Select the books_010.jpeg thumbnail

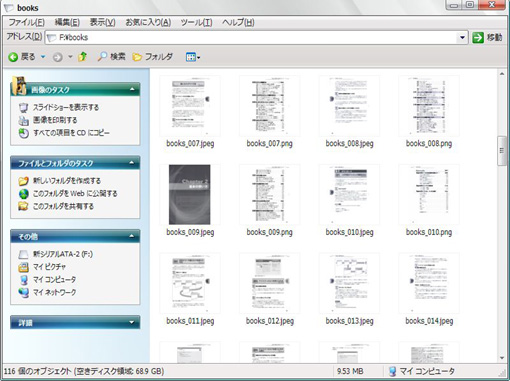(349, 195)
